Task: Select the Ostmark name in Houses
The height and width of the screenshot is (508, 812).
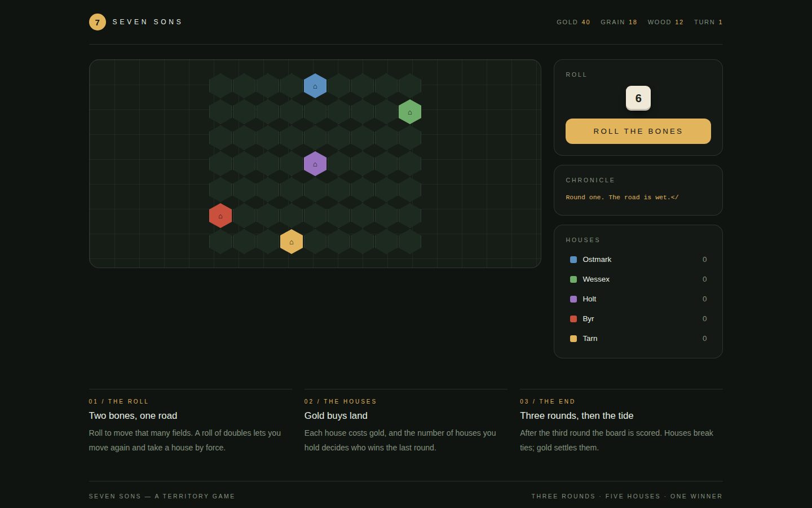Action: (x=597, y=260)
